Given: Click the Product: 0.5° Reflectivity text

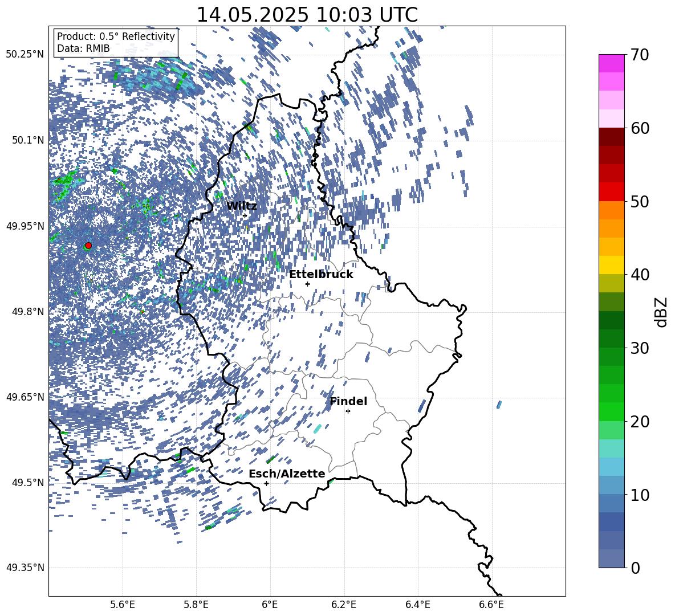Looking at the screenshot, I should pyautogui.click(x=116, y=36).
